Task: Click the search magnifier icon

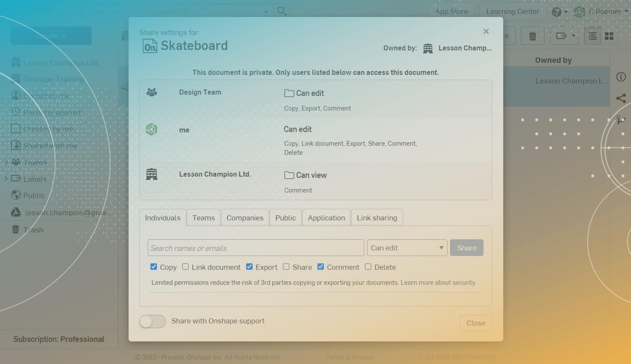Action: [282, 11]
